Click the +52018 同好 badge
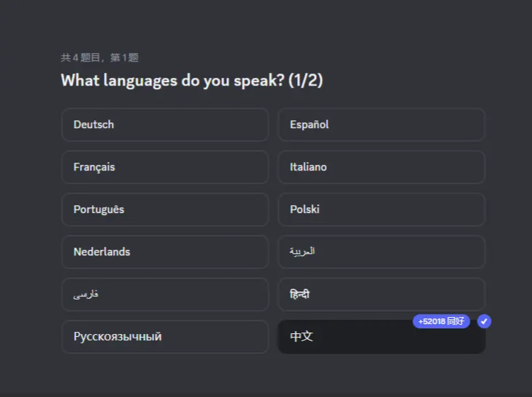532x397 pixels. tap(441, 321)
